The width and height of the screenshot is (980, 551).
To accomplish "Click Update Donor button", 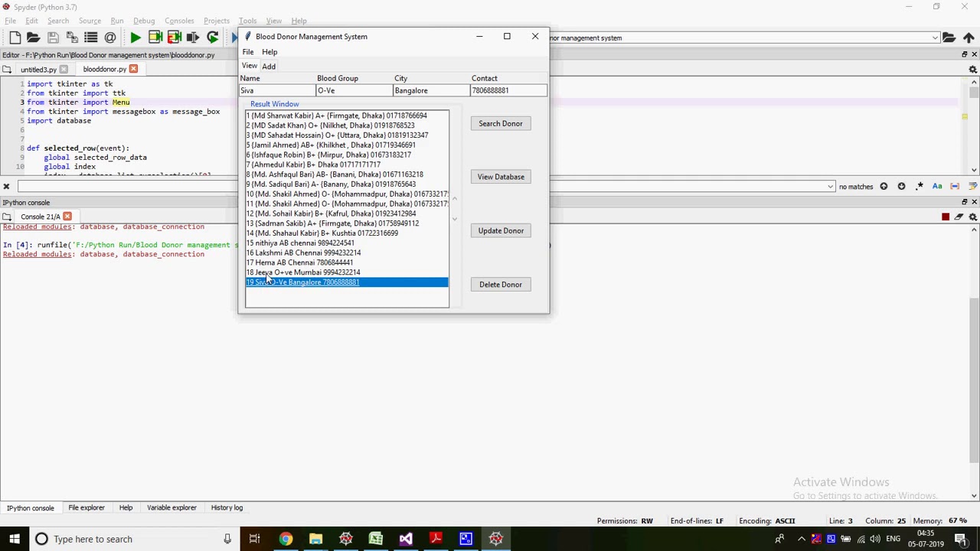I will click(501, 230).
